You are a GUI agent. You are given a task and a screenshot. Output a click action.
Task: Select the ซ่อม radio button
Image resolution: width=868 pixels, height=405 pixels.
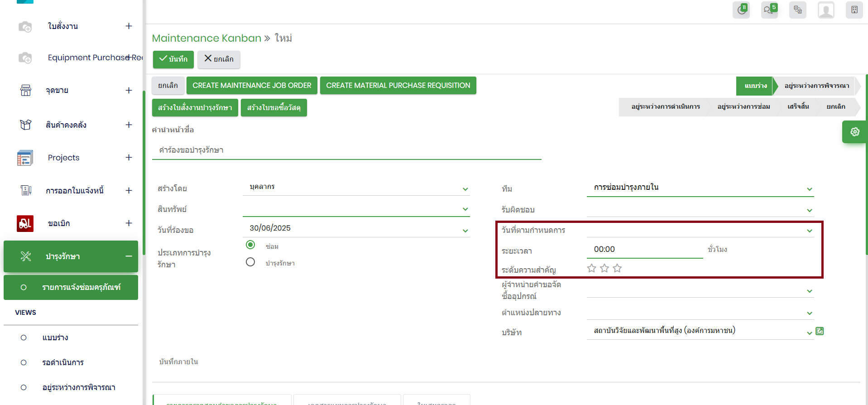point(250,245)
